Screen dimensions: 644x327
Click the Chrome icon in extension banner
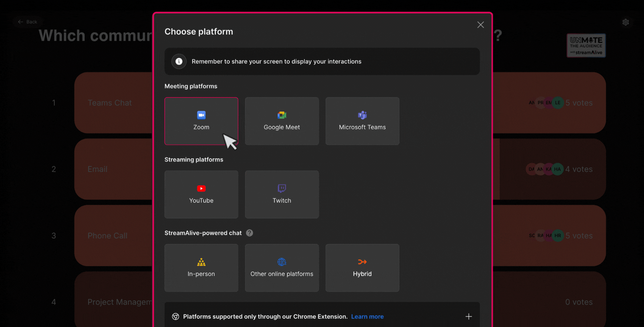(175, 317)
